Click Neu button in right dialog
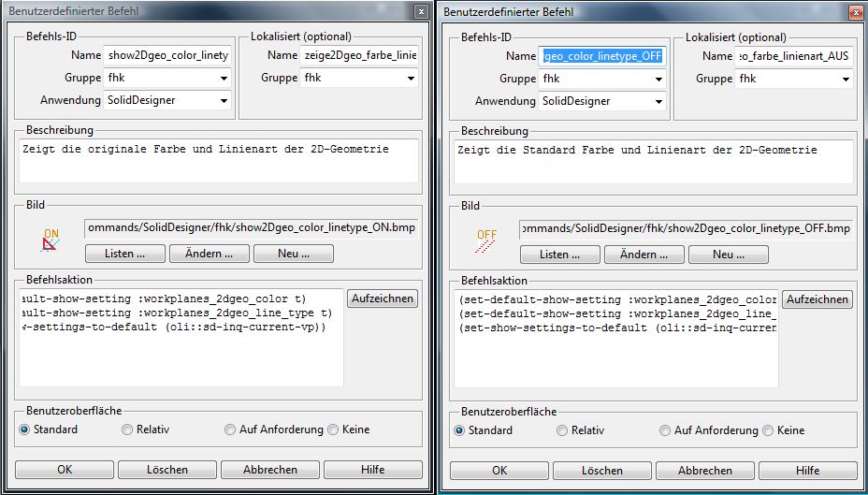This screenshot has width=868, height=495. (x=729, y=255)
